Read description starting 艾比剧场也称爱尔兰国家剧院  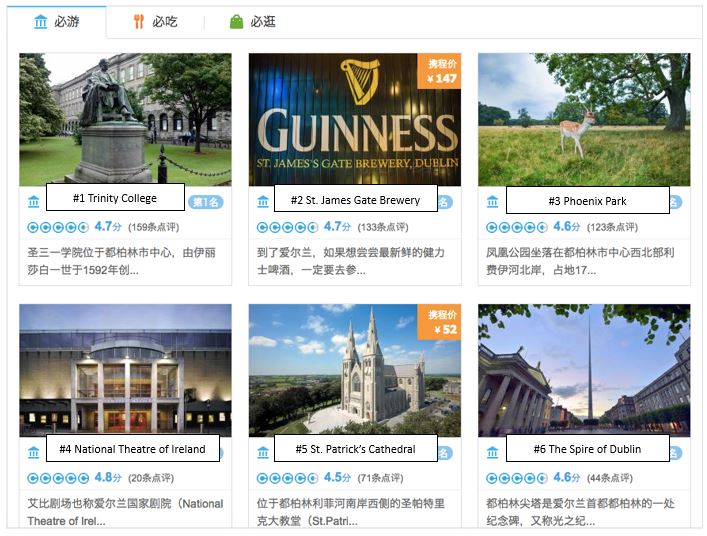pos(125,512)
